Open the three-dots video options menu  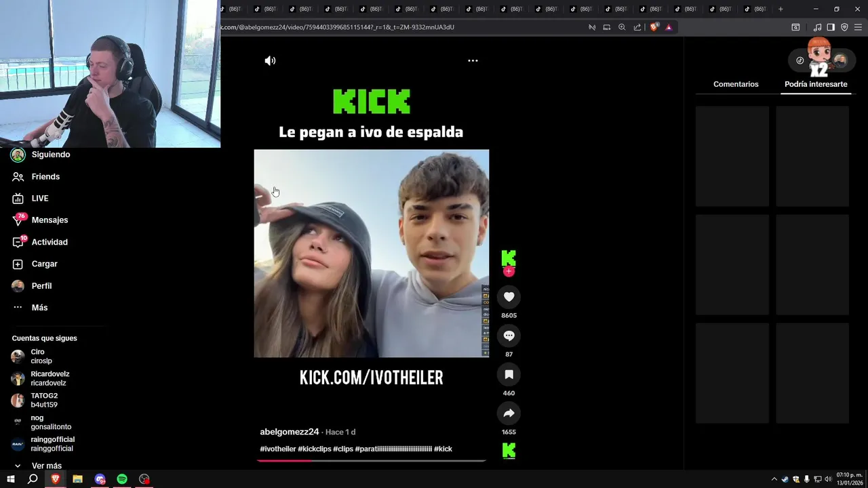[x=473, y=60]
